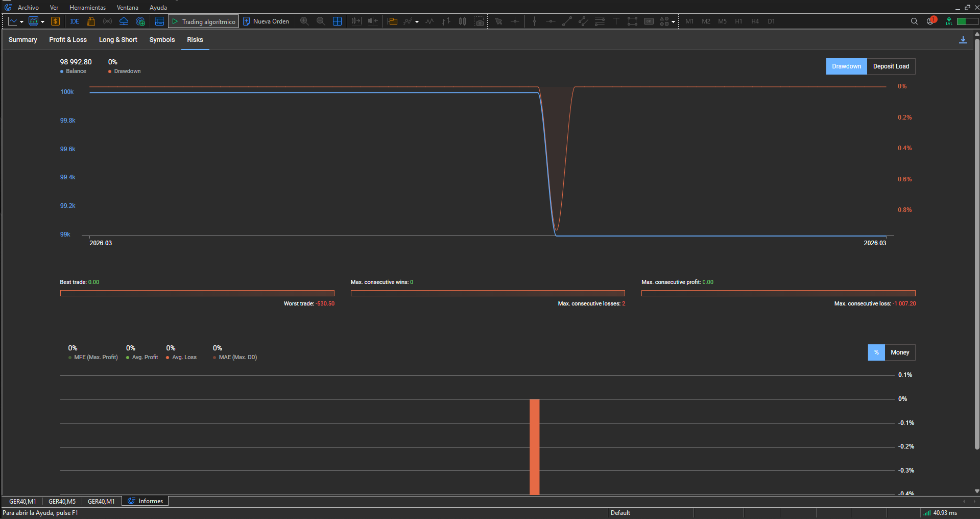Expand the indicators list dropdown arrow
The image size is (980, 519).
coord(417,22)
